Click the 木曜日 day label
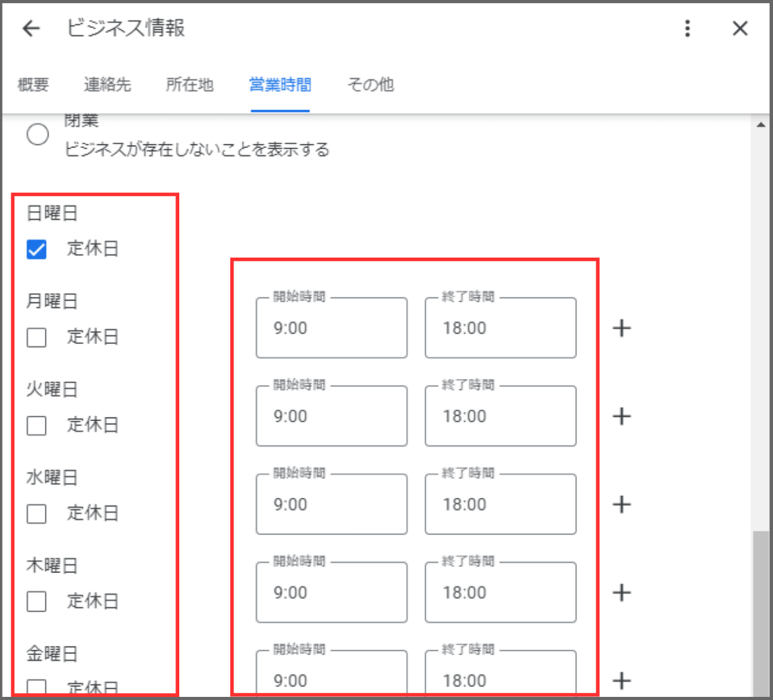Image resolution: width=773 pixels, height=700 pixels. (x=52, y=566)
